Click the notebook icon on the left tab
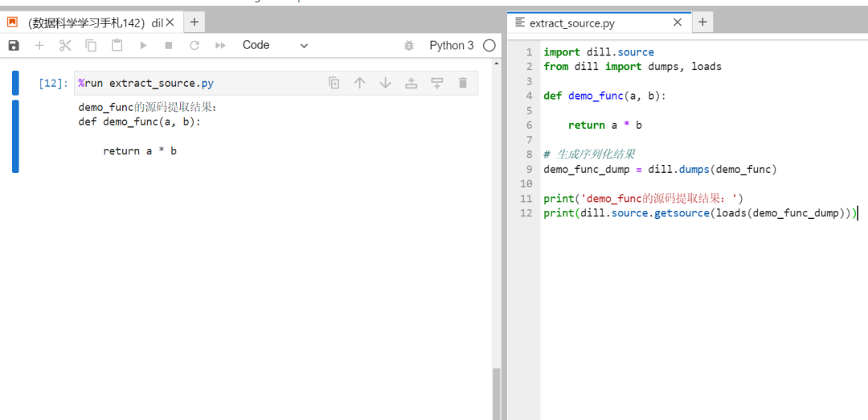The height and width of the screenshot is (420, 868). click(12, 23)
